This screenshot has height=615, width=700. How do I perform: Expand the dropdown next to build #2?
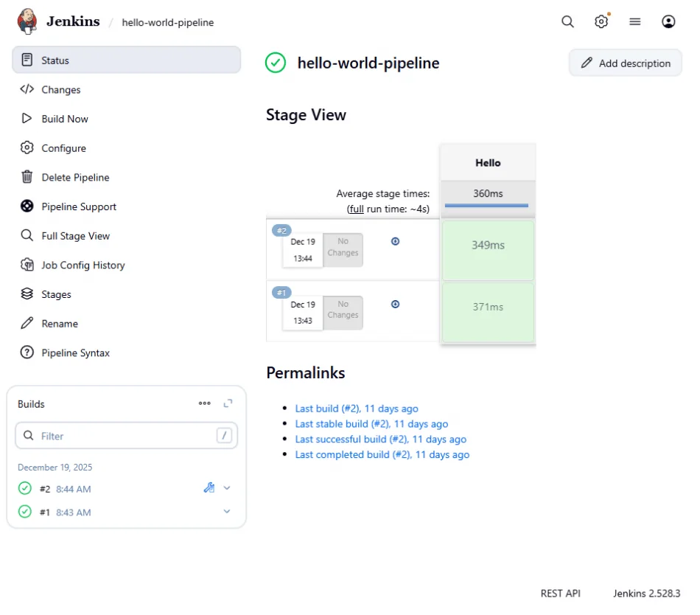(x=227, y=487)
